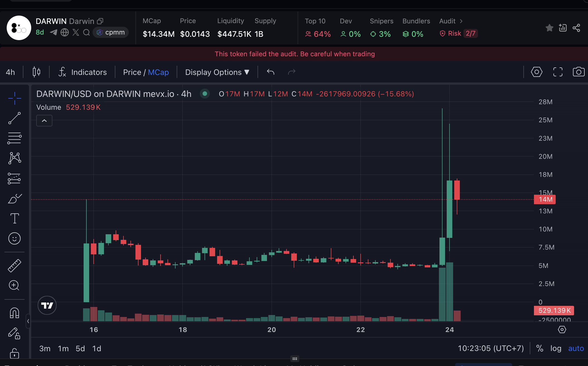Collapse the indicator legend
This screenshot has height=366, width=588.
(44, 121)
